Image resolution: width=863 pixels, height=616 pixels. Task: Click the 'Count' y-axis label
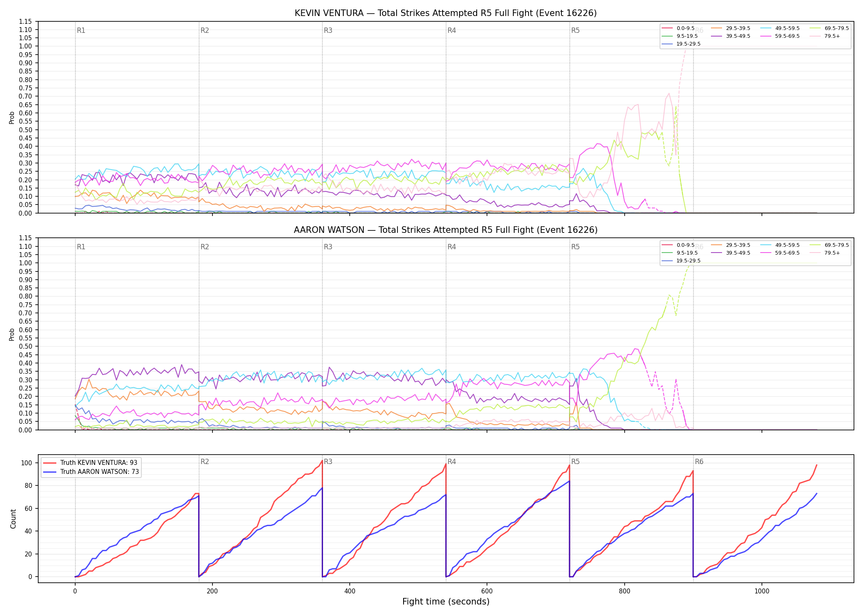tap(13, 519)
